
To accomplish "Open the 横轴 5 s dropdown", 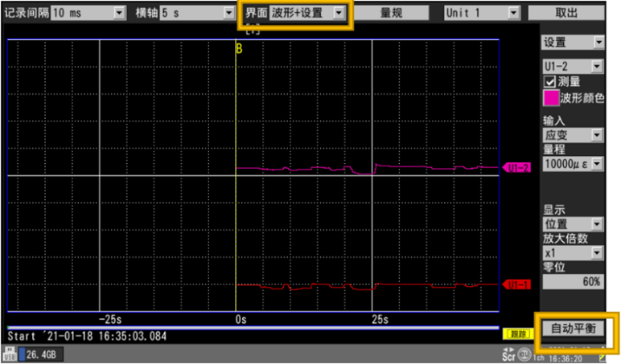I will pyautogui.click(x=191, y=13).
